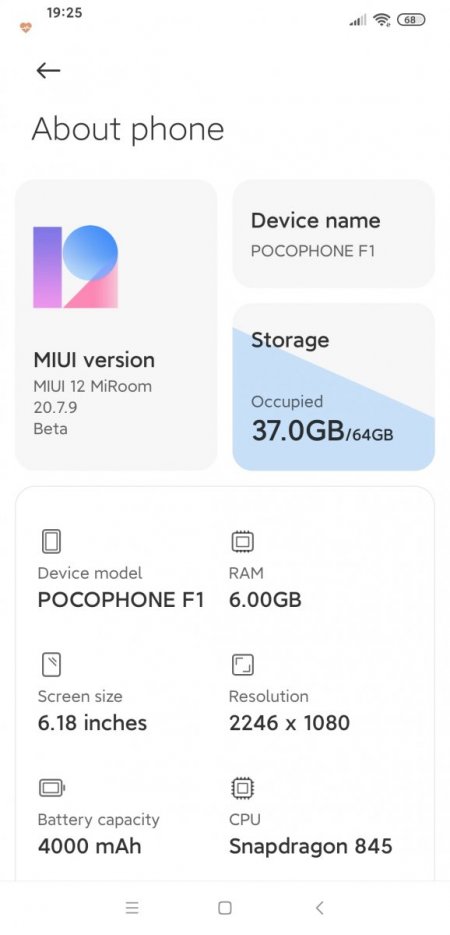This screenshot has width=450, height=935.
Task: Tap the RAM chip icon
Action: click(242, 542)
